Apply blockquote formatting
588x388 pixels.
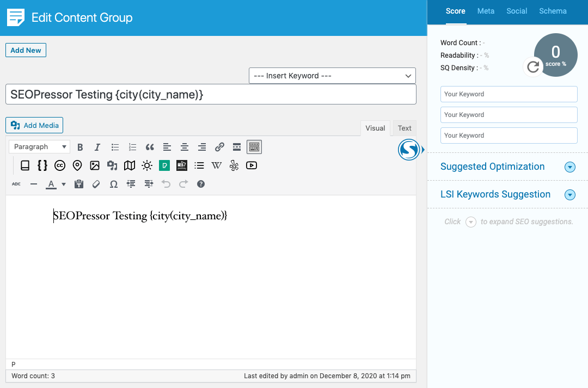150,147
